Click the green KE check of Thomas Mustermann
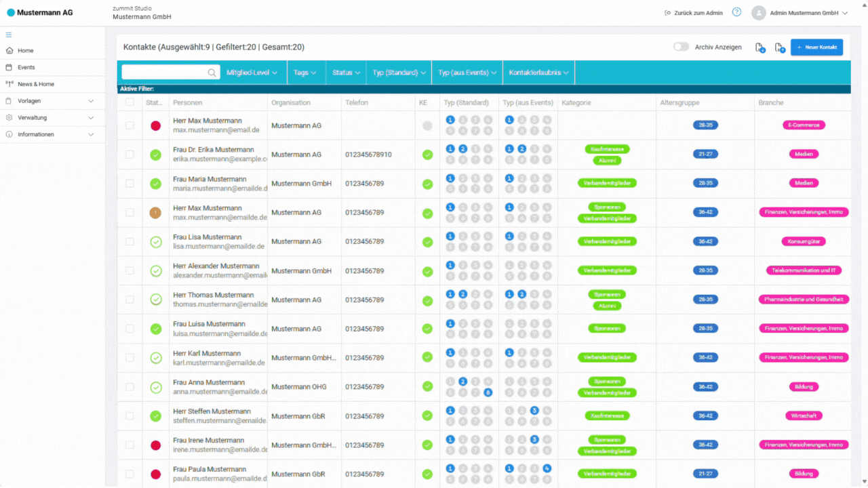The image size is (868, 488). [x=427, y=300]
